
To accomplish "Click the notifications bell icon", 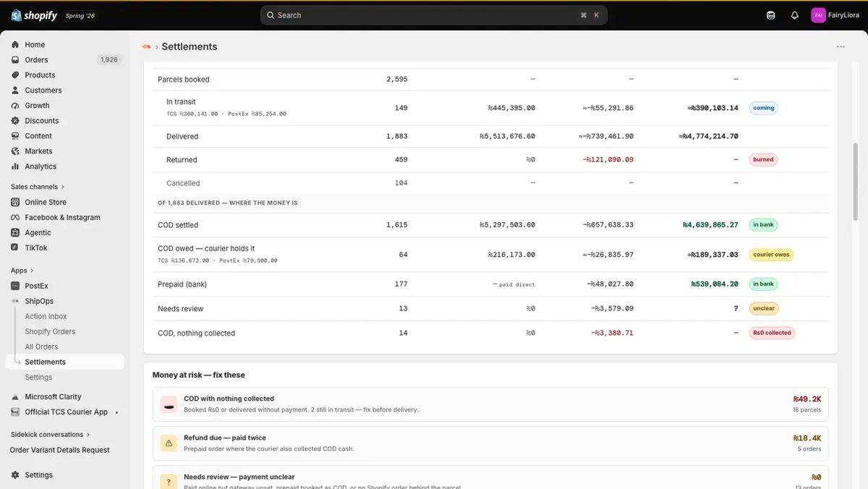I will 795,15.
